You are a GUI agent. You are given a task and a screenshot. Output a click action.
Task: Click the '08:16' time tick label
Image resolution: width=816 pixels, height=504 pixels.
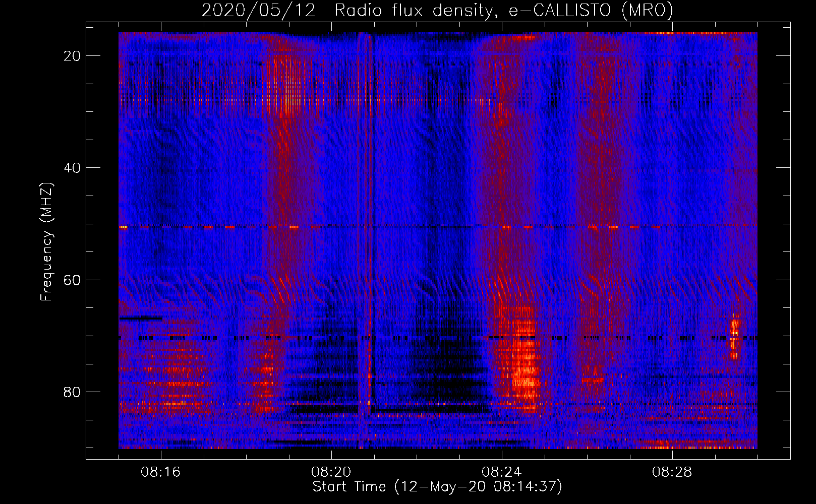click(161, 472)
